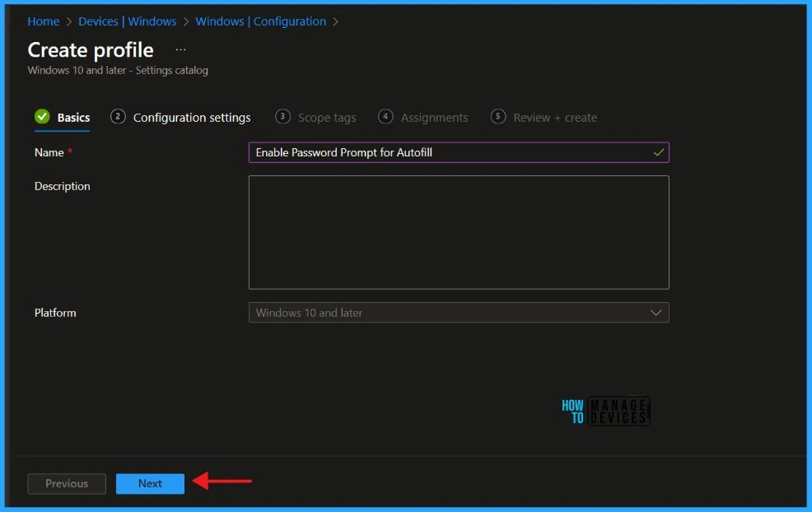Screen dimensions: 812x512
Task: Go to the Assignments step
Action: [423, 118]
